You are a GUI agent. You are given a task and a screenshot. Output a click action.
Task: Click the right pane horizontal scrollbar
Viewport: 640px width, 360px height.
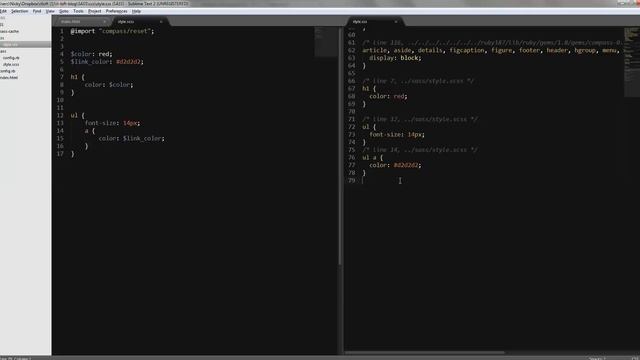(424, 353)
